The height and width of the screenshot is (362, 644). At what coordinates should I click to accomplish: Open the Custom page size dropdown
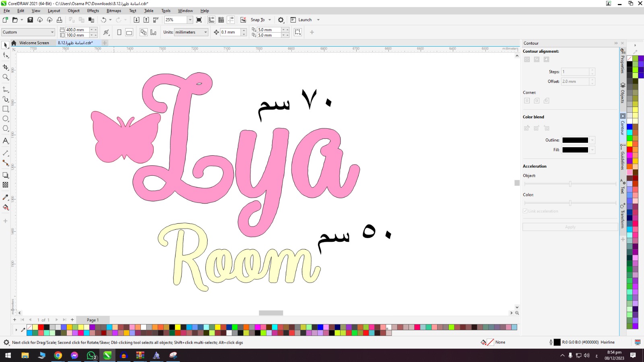pos(52,32)
